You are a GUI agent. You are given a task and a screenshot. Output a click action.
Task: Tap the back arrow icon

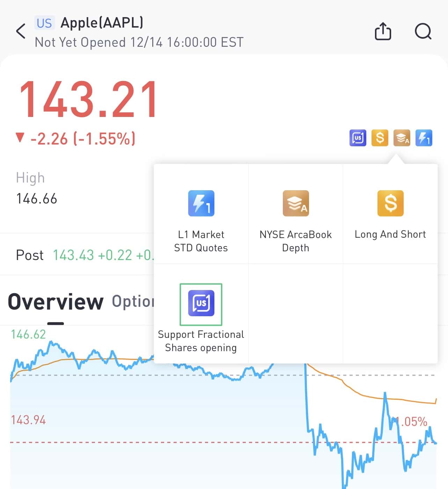pos(21,31)
